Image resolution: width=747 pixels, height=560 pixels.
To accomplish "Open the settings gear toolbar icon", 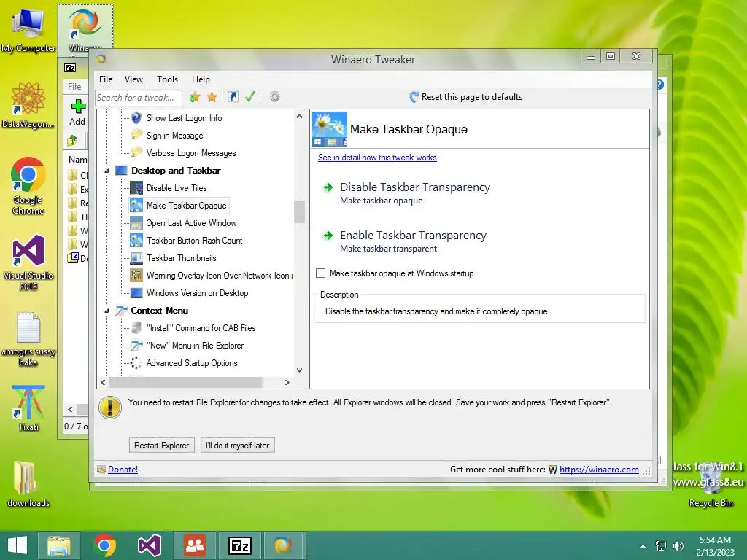I will [274, 97].
